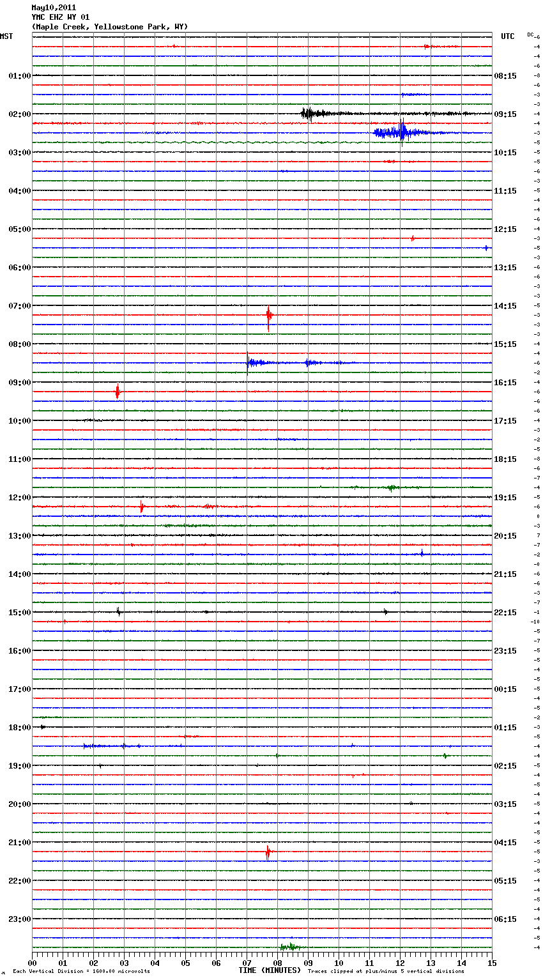The image size is (543, 980).
Task: Click the 15:15 UTC time label
Action: coord(505,344)
